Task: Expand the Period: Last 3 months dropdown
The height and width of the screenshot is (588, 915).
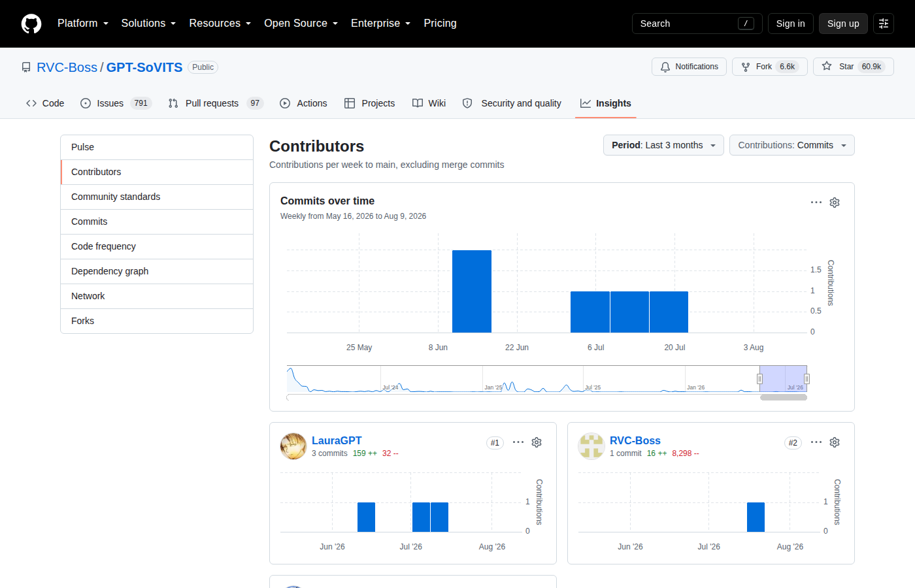Action: tap(663, 145)
